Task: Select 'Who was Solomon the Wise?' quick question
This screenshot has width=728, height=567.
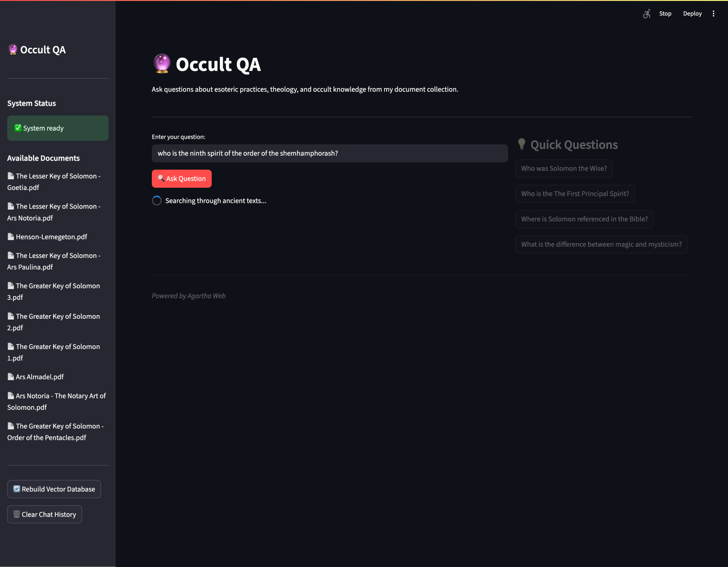Action: [564, 168]
